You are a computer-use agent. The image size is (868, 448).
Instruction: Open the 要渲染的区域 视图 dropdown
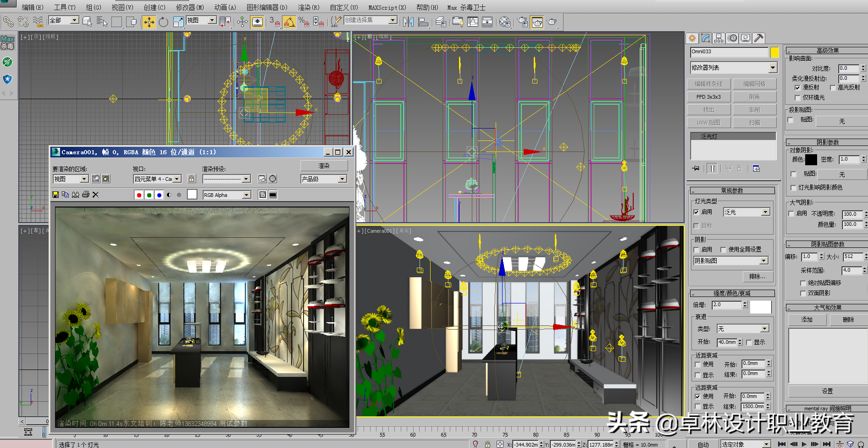click(x=71, y=179)
